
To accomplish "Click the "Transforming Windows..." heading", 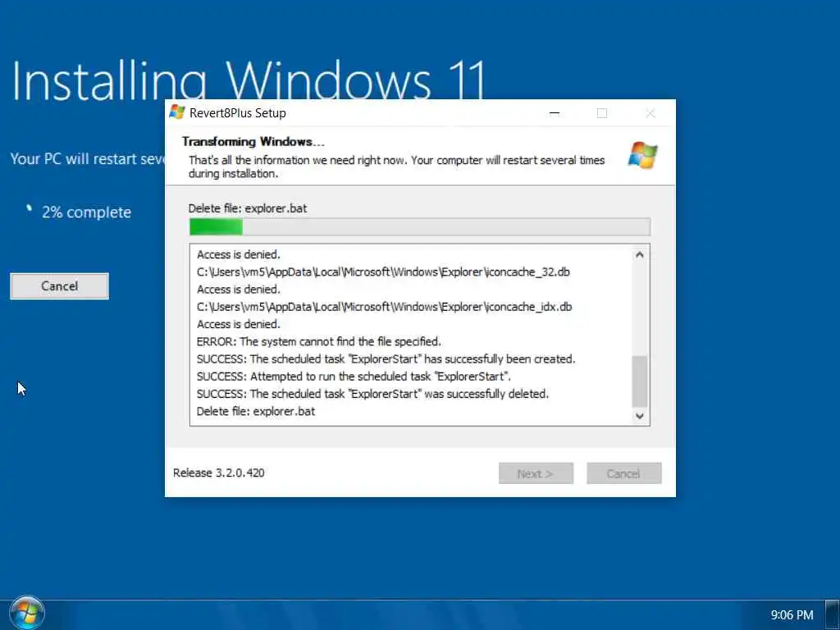I will click(x=253, y=141).
